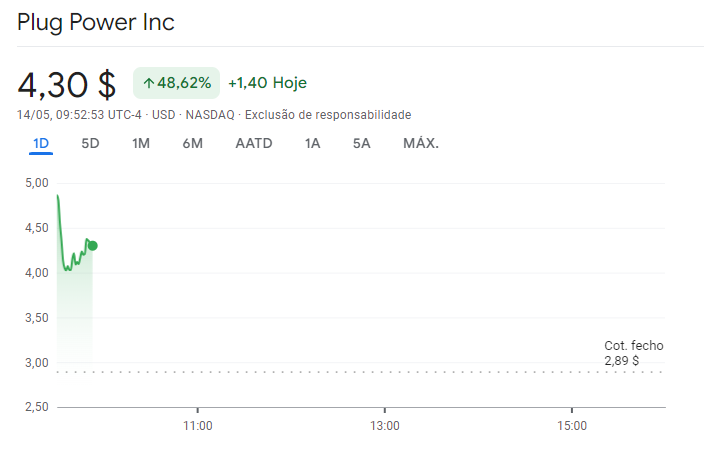
Task: Click the dotted previous close line
Action: 361,372
